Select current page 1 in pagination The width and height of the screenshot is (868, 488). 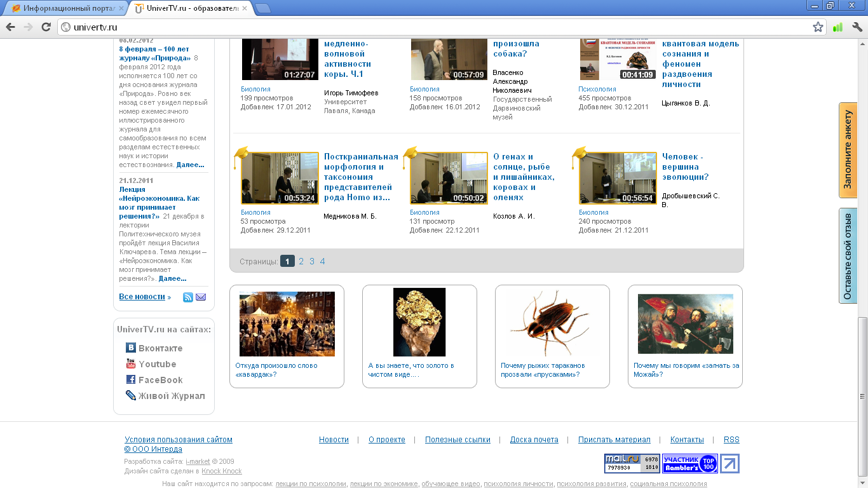coord(287,261)
